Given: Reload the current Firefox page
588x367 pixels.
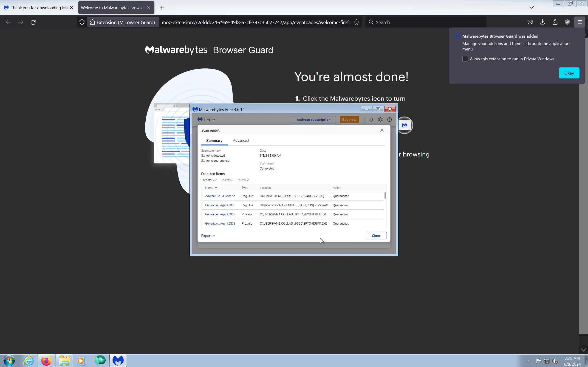Looking at the screenshot, I should pyautogui.click(x=33, y=22).
